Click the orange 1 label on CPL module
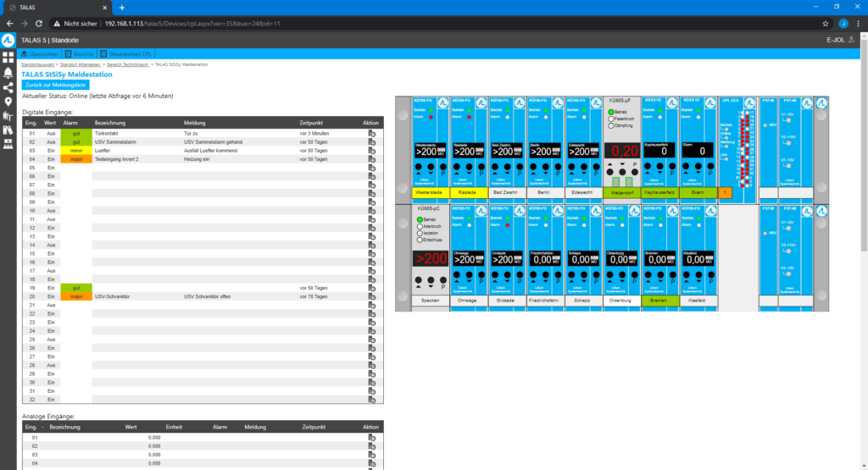Viewport: 868px width, 470px height. click(725, 192)
